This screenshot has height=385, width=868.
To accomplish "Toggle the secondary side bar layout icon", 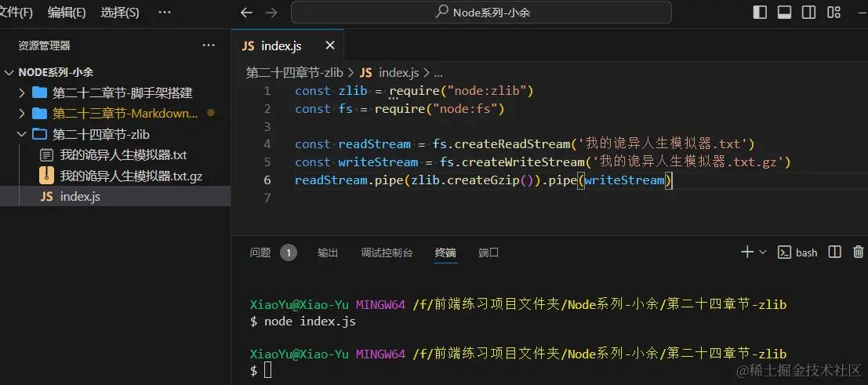I will (808, 13).
